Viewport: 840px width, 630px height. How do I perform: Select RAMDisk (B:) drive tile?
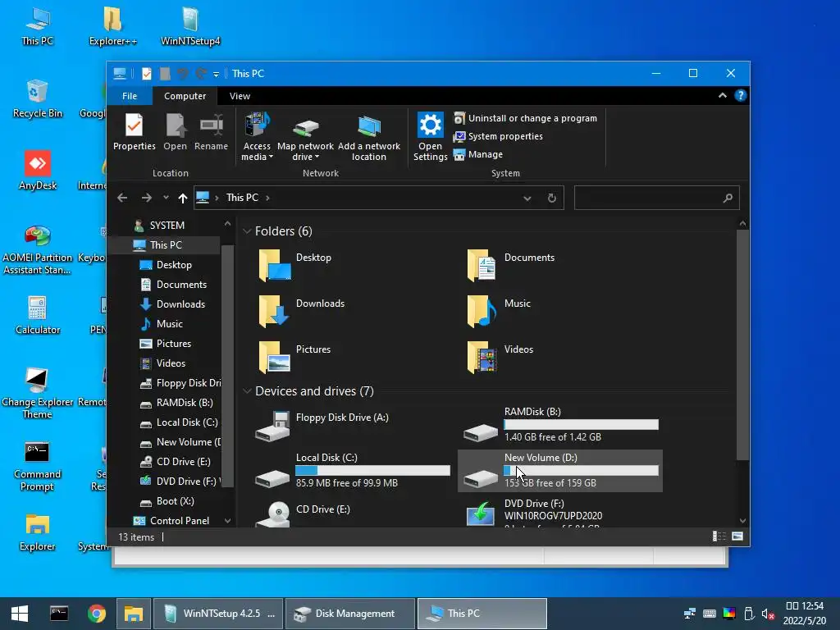click(x=560, y=424)
